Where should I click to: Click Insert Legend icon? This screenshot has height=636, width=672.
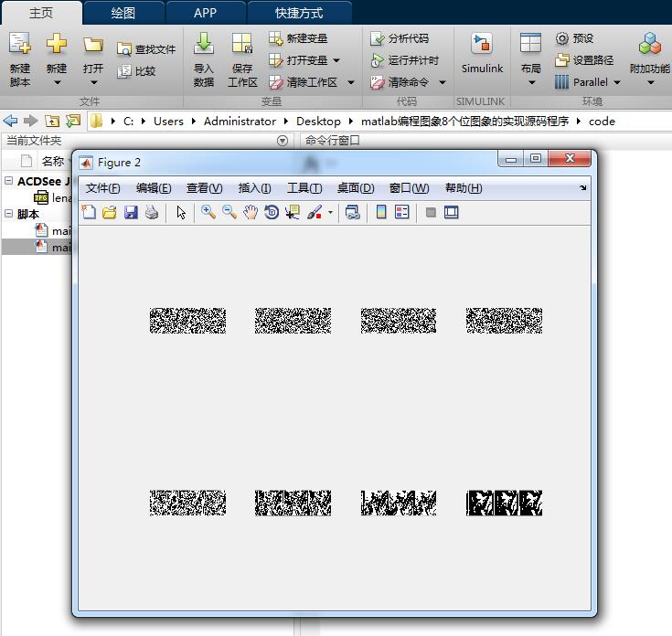click(402, 212)
